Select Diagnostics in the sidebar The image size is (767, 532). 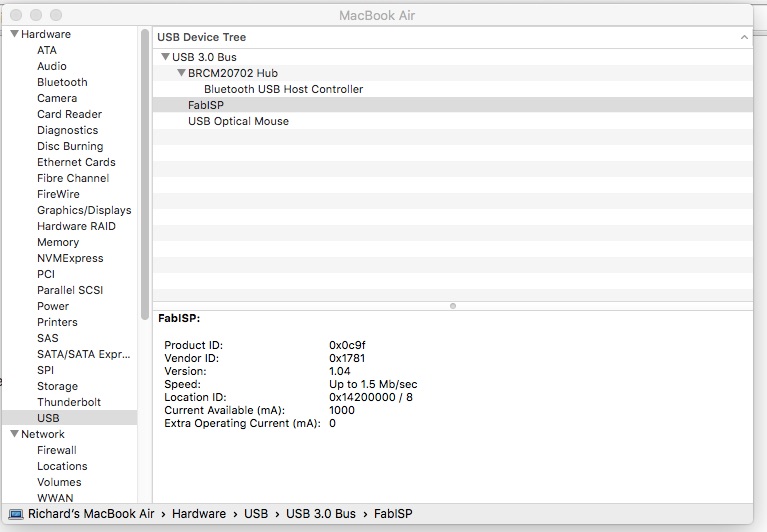[68, 130]
